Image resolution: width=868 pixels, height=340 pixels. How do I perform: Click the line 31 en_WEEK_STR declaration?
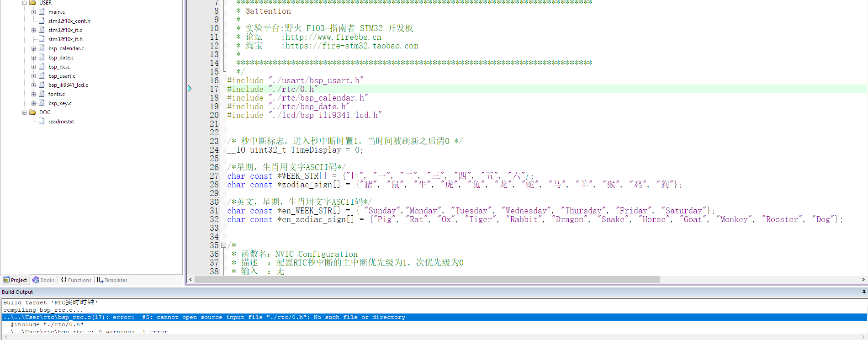coord(471,211)
